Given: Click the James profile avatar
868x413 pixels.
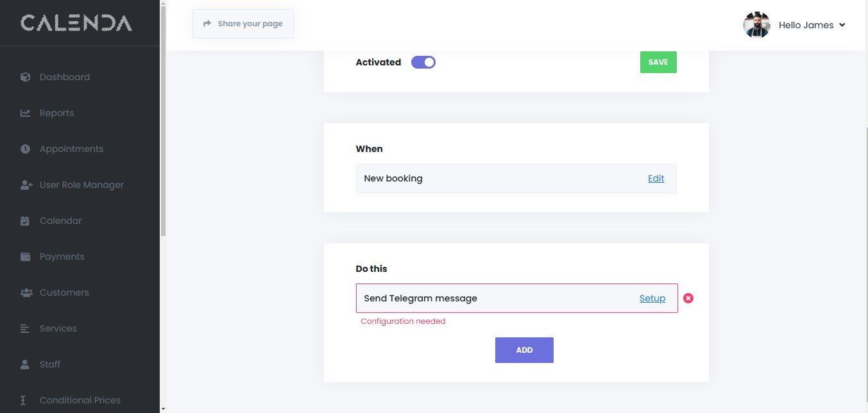Looking at the screenshot, I should (757, 25).
